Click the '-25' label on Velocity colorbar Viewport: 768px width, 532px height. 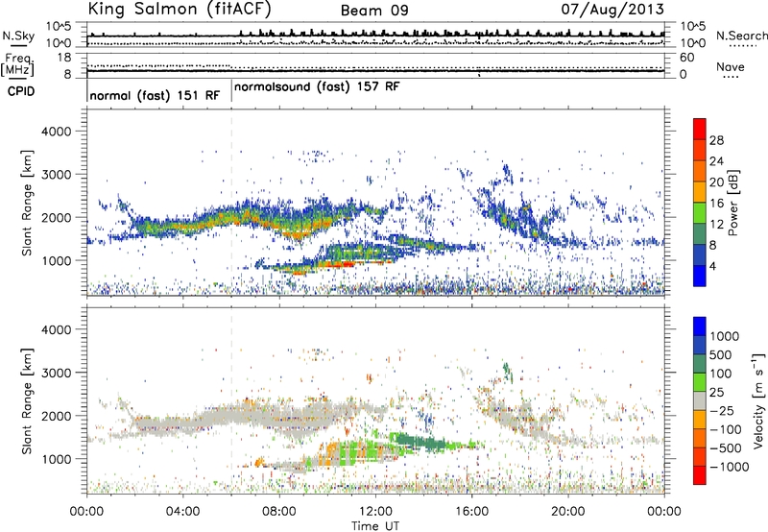[721, 410]
